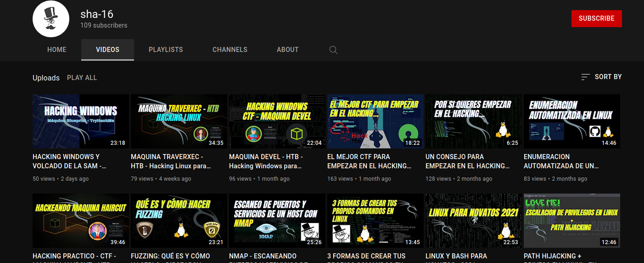The image size is (644, 263).
Task: Open the Por Si Quieres Empezar thumbnail
Action: click(474, 121)
